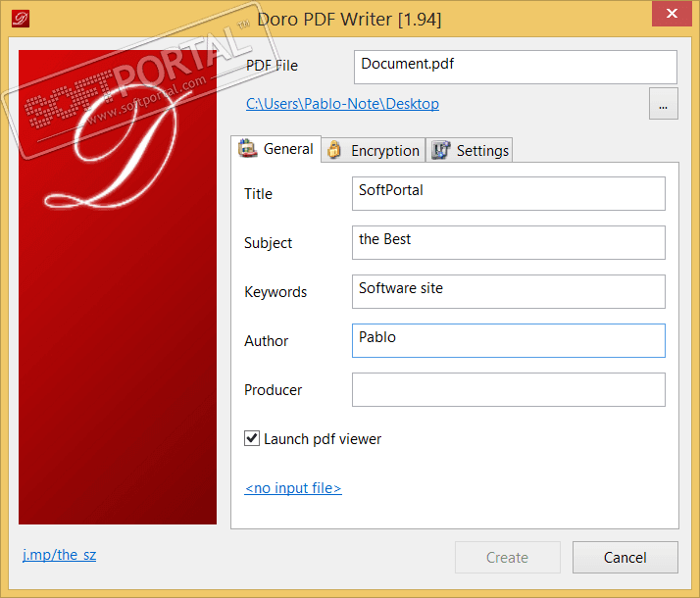This screenshot has height=598, width=700.
Task: Click the Author field containing Pablo
Action: coord(509,340)
